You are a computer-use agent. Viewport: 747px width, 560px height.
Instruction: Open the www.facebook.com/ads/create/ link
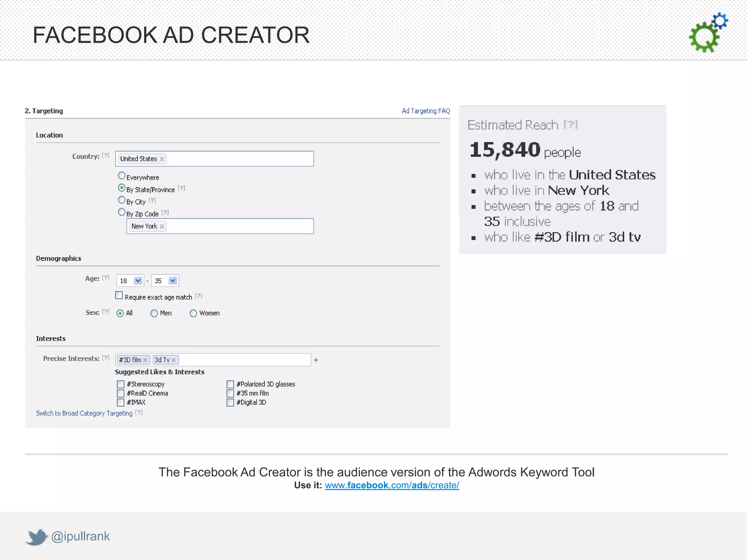point(392,485)
